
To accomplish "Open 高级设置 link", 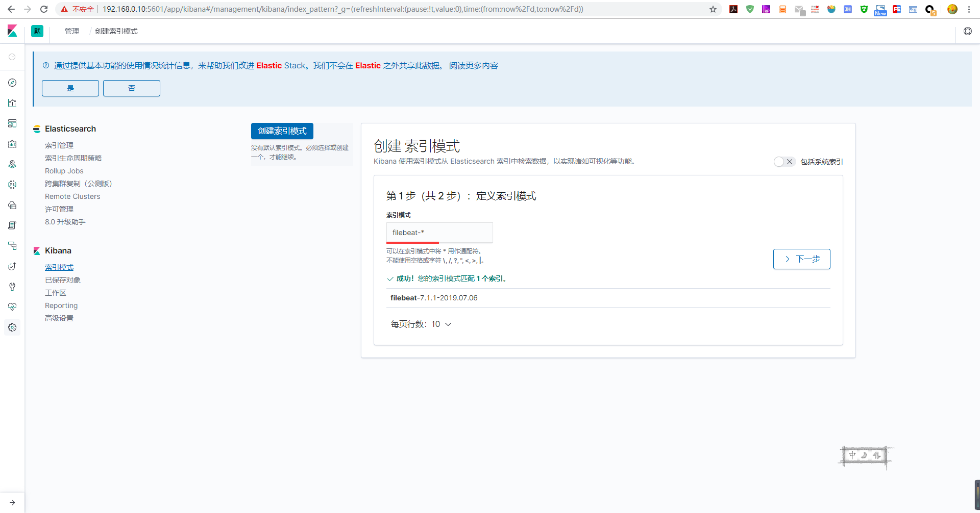I will (59, 318).
